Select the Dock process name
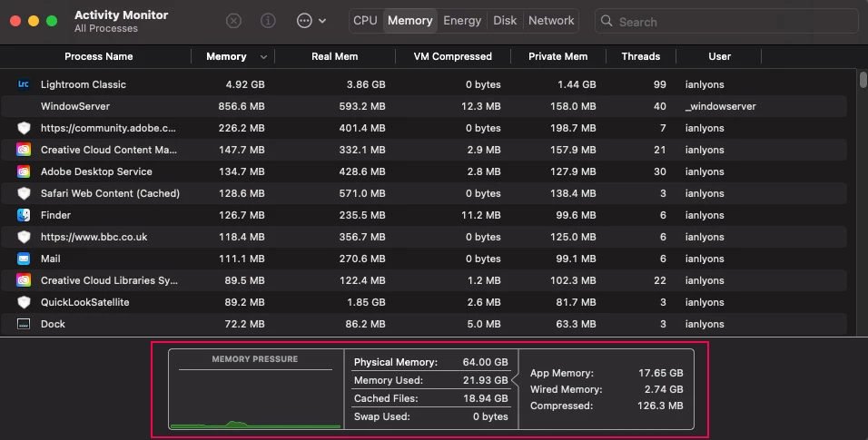 [53, 324]
